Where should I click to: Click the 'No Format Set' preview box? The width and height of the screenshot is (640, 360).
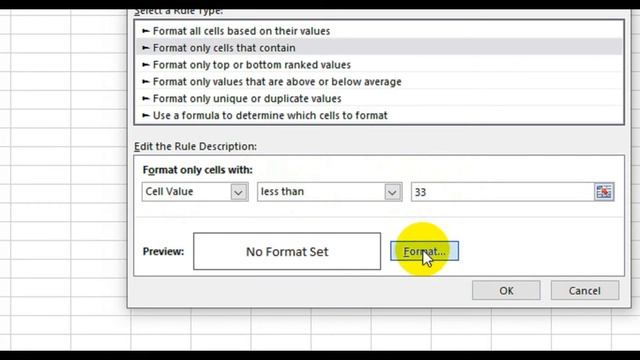(287, 251)
